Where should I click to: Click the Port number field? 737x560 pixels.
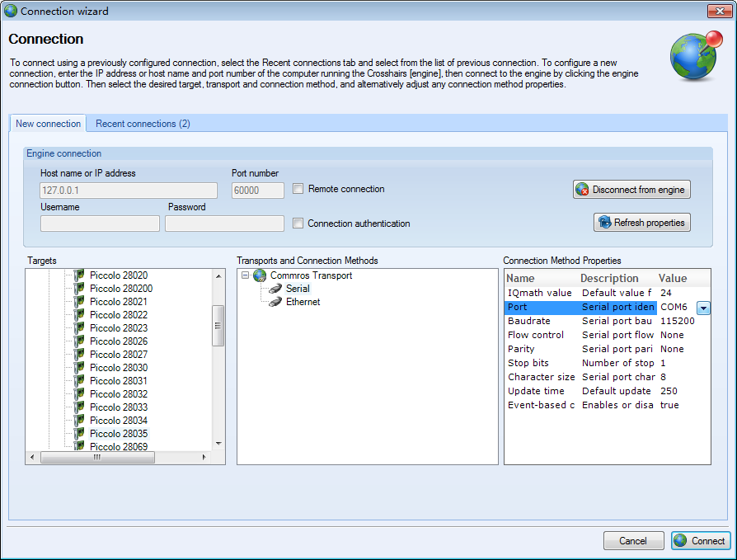[257, 191]
